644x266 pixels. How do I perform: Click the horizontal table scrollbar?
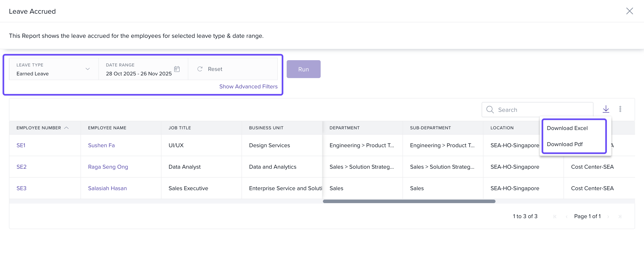[409, 201]
